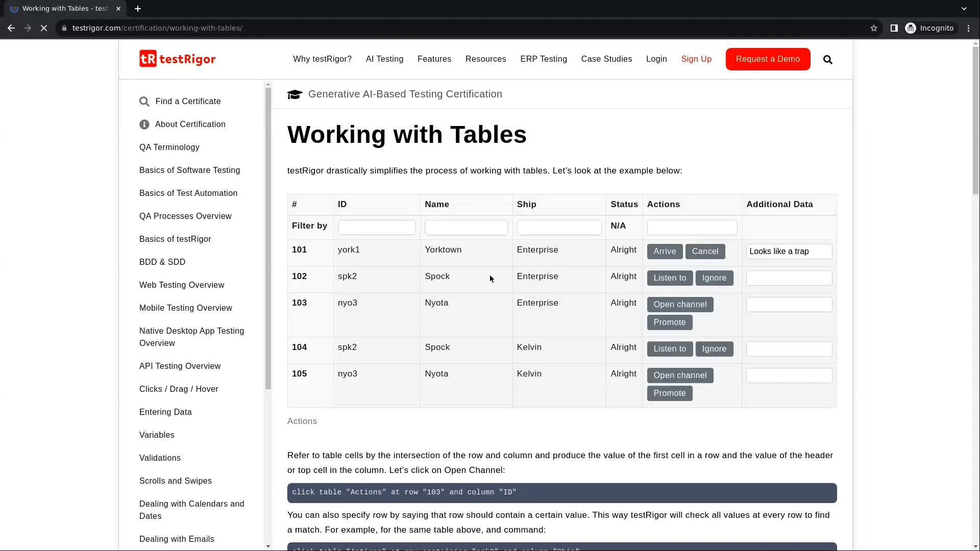Open Case Studies page
This screenshot has width=980, height=551.
pos(606,59)
